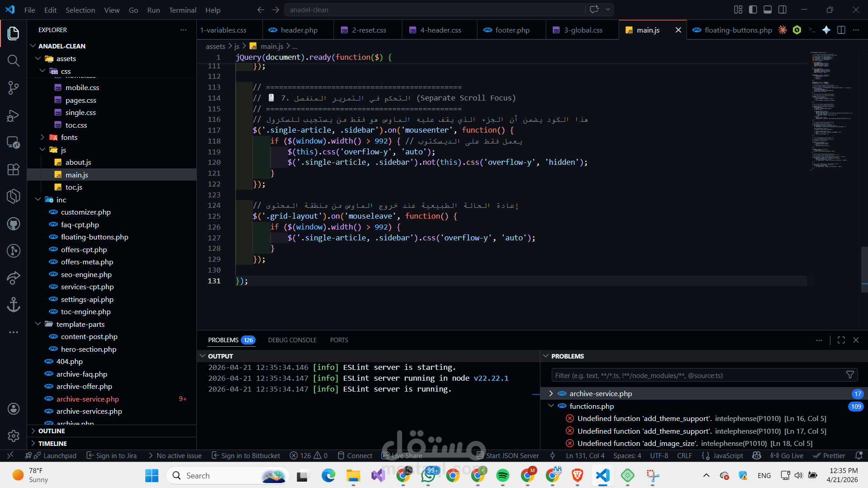Click the code minimap
Image resolution: width=868 pixels, height=488 pixels.
tap(833, 111)
